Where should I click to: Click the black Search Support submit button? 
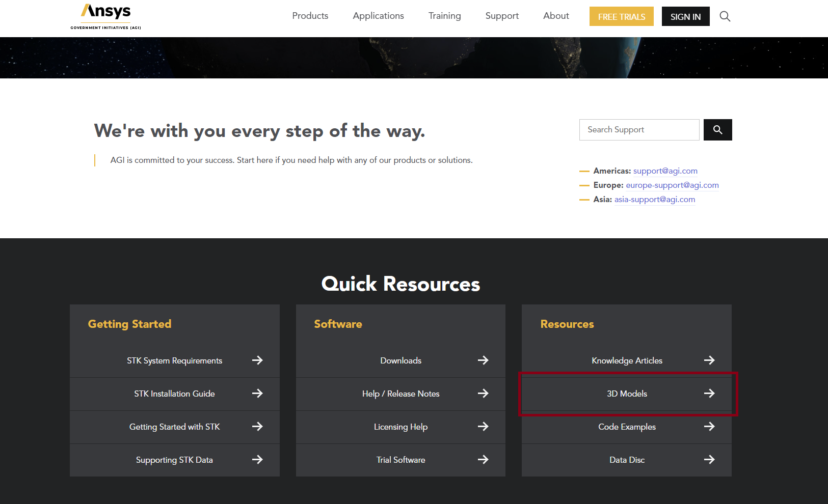[x=717, y=130]
